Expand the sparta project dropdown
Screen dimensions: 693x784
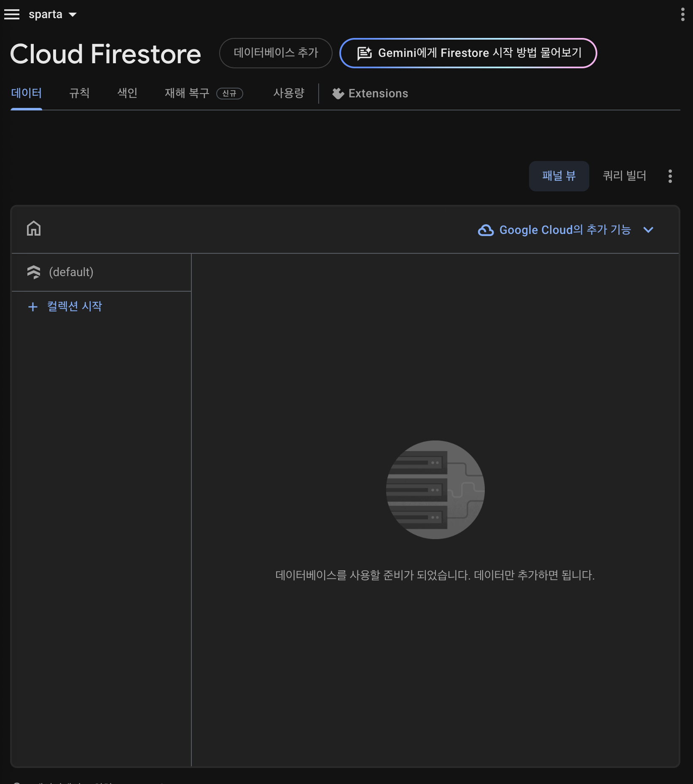pyautogui.click(x=53, y=14)
